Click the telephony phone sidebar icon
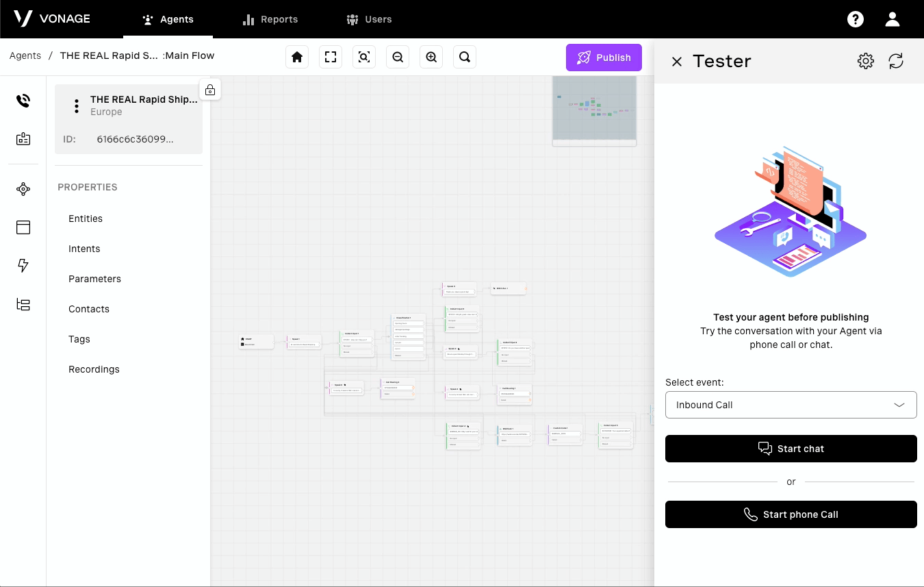This screenshot has height=587, width=924. [23, 101]
